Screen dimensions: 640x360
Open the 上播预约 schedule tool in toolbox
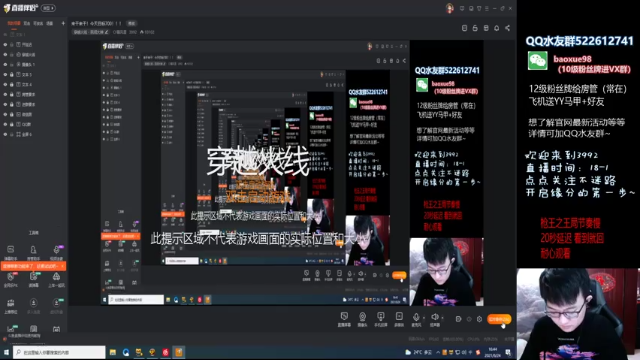pos(11,305)
